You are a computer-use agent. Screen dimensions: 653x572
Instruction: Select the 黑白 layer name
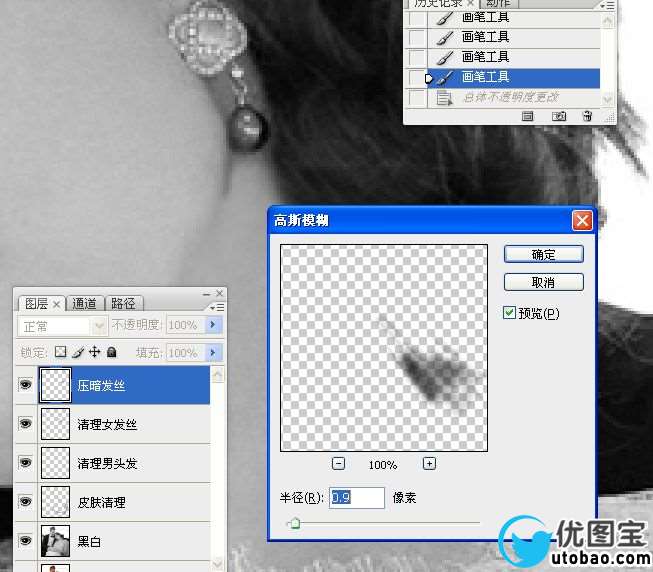point(89,542)
